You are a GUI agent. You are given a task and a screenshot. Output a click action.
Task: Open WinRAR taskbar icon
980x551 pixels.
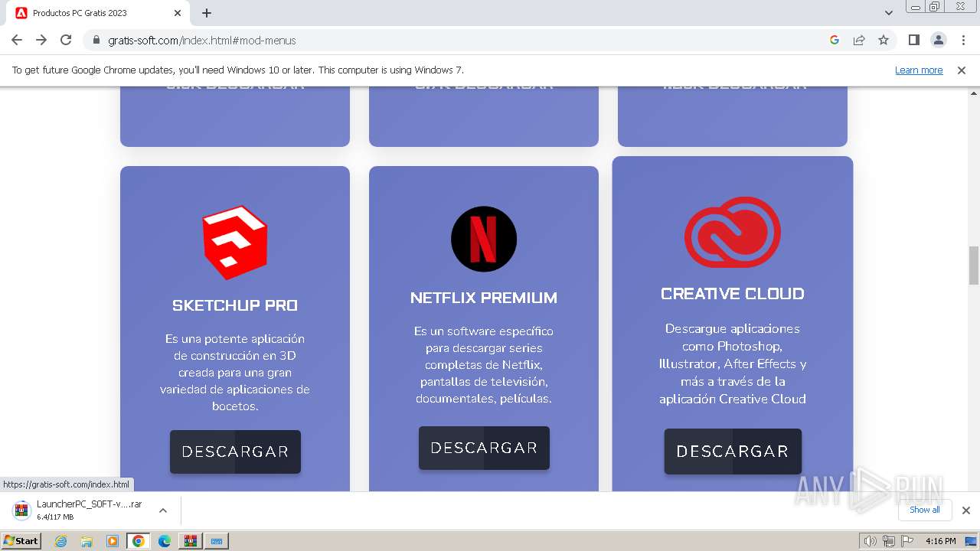(190, 541)
